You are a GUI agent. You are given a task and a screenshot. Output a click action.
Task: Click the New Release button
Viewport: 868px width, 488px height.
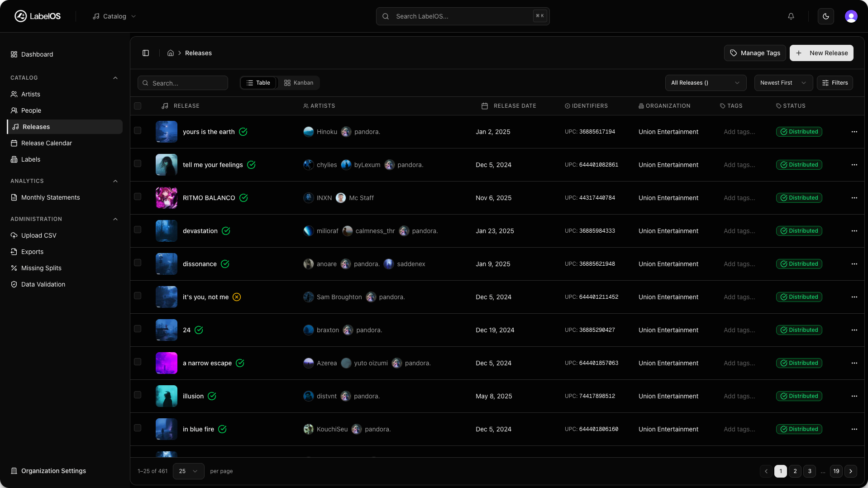[821, 53]
